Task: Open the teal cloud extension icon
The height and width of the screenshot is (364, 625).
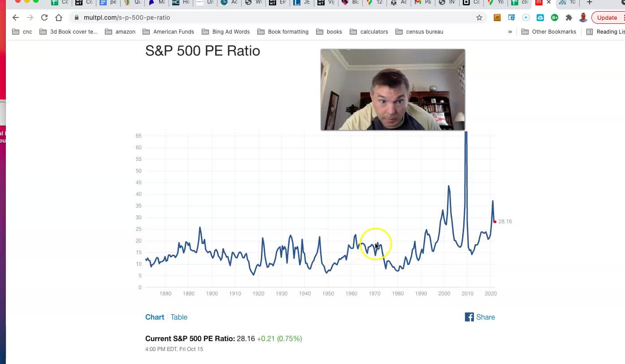Action: [540, 17]
